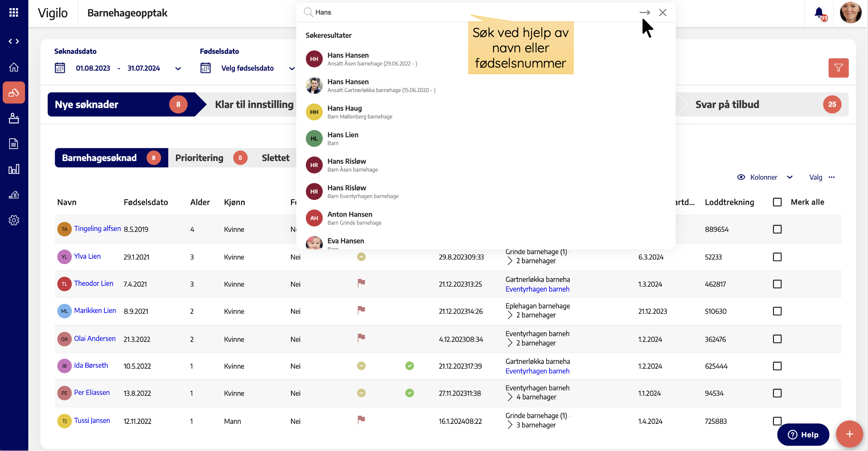Submit search with the arrow icon
Screen dimensions: 868x451
pyautogui.click(x=645, y=12)
